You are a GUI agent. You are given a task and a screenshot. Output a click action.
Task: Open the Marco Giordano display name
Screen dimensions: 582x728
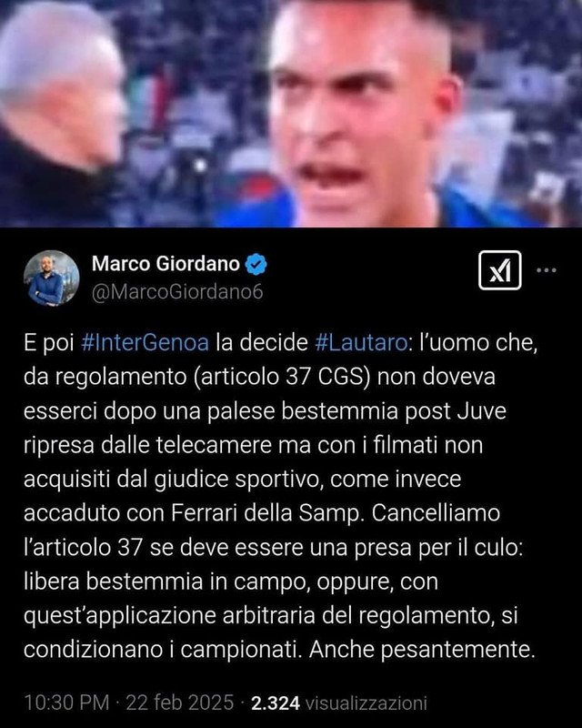click(x=166, y=264)
